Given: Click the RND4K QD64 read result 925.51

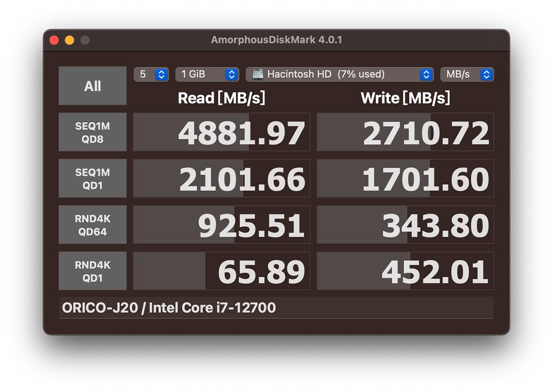Looking at the screenshot, I should [x=222, y=225].
